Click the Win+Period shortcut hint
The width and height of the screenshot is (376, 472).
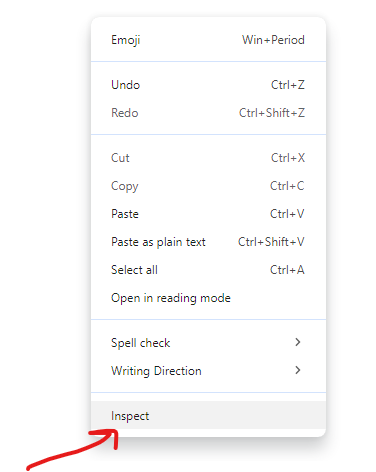273,40
